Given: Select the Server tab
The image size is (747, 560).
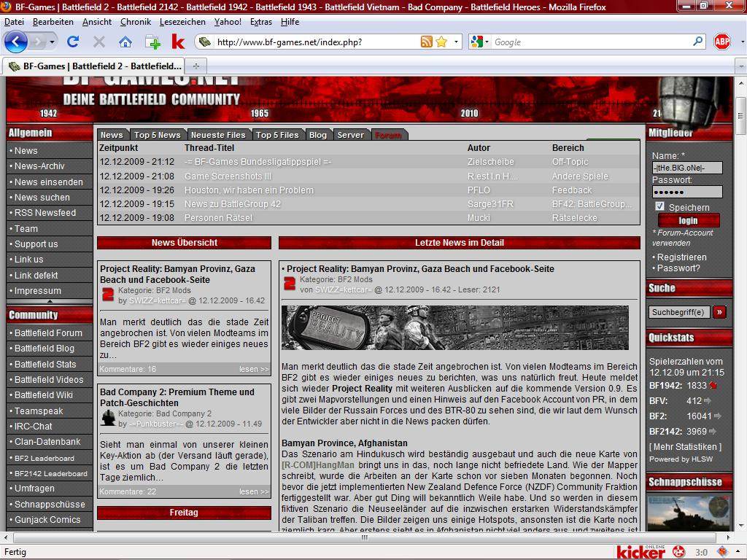Looking at the screenshot, I should 351,135.
